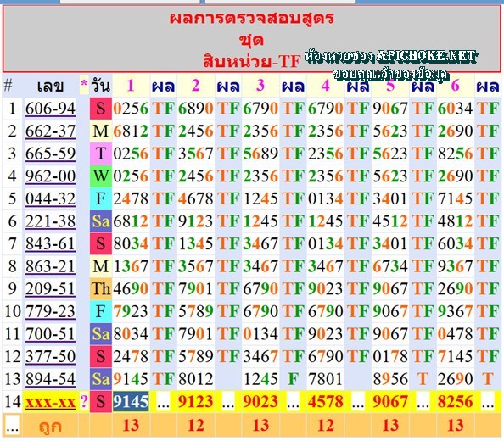Image resolution: width=504 pixels, height=441 pixels.
Task: Open the 606-94 number link
Action: [50, 109]
